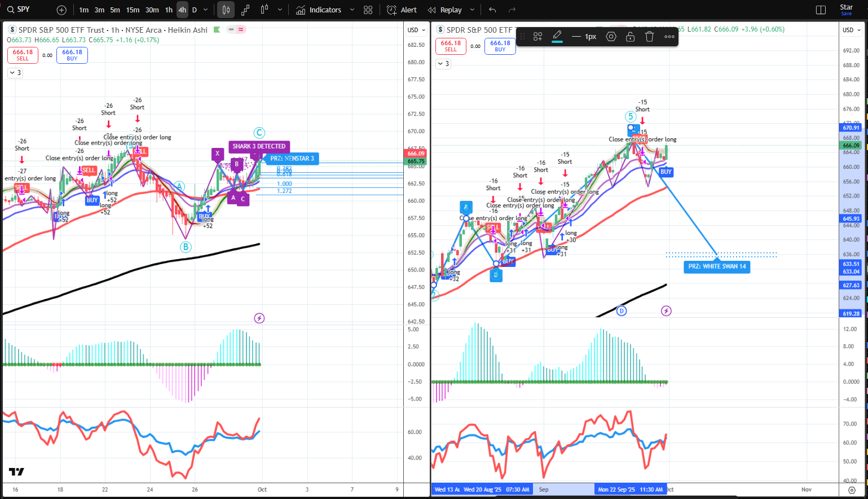Click the TradingView logo on left chart
868x499 pixels.
16,472
